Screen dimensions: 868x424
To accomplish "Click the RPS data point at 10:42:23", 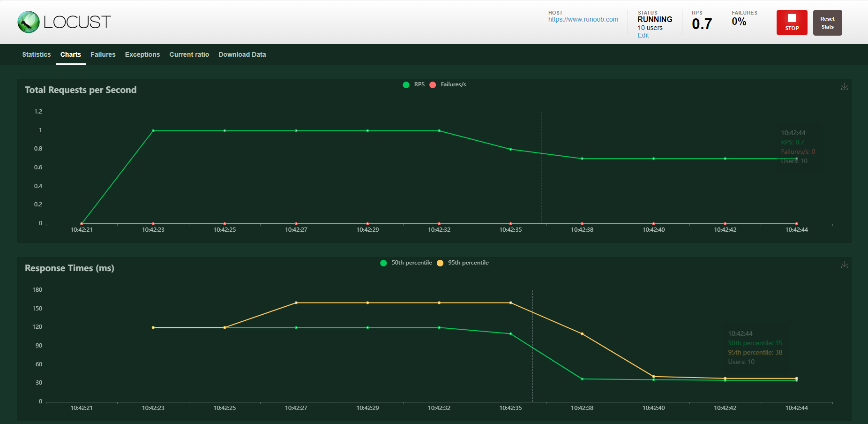I will (x=153, y=131).
